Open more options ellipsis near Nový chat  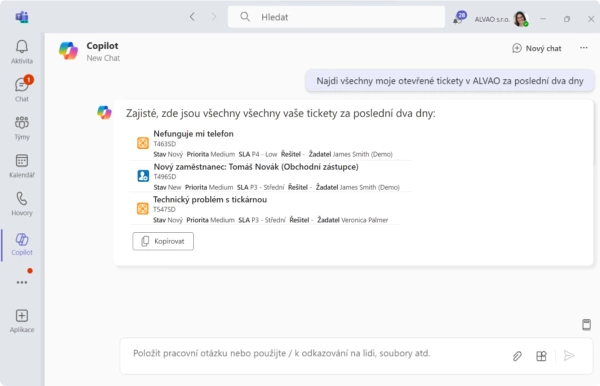(584, 48)
